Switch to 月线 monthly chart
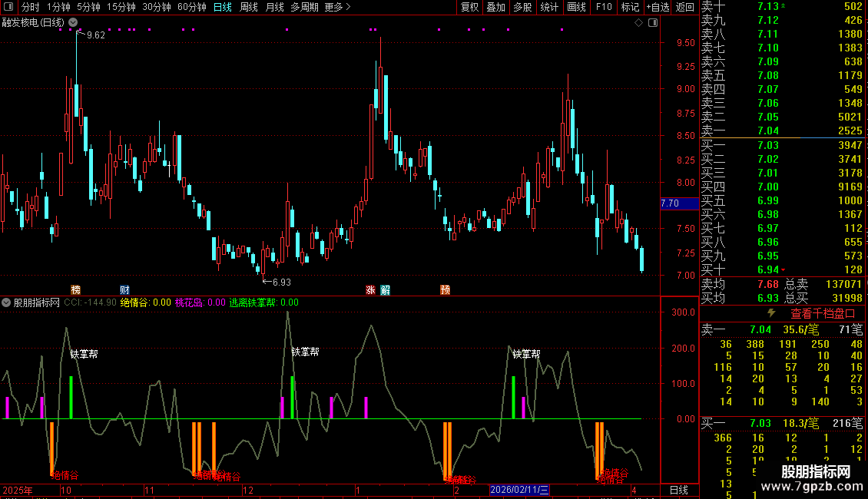The image size is (868, 499). [274, 7]
